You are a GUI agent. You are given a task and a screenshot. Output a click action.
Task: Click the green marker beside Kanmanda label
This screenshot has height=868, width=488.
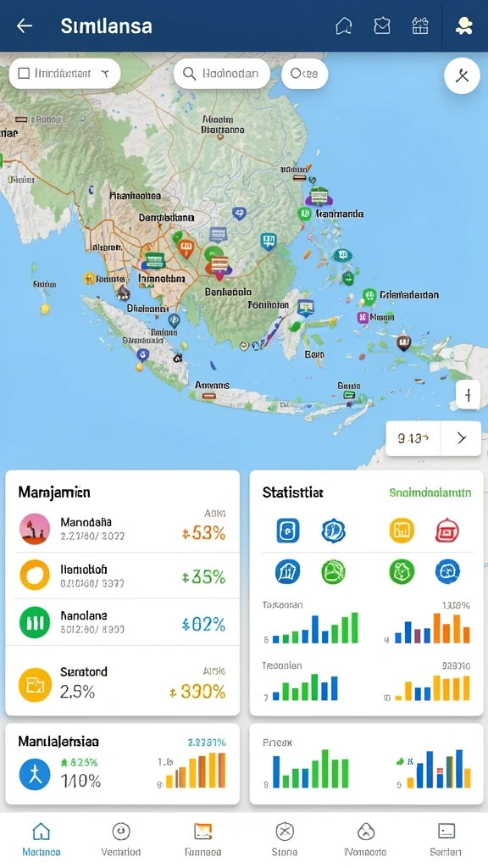click(304, 214)
